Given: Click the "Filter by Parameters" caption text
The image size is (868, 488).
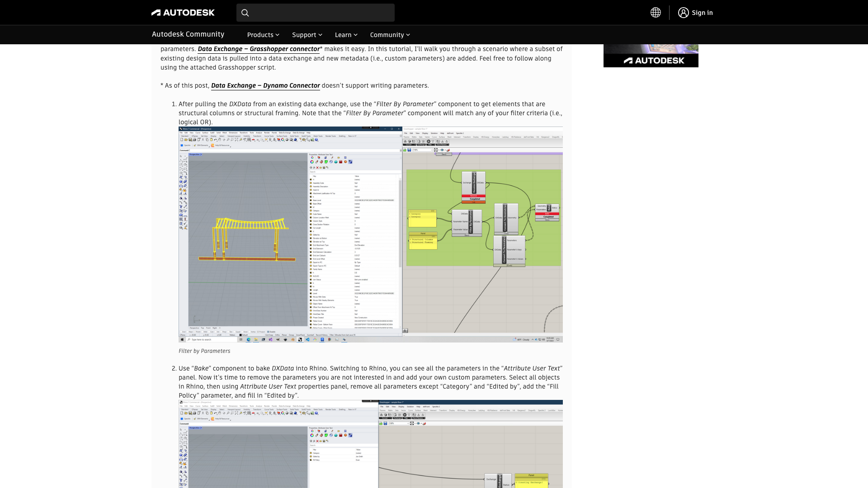Looking at the screenshot, I should (x=204, y=351).
